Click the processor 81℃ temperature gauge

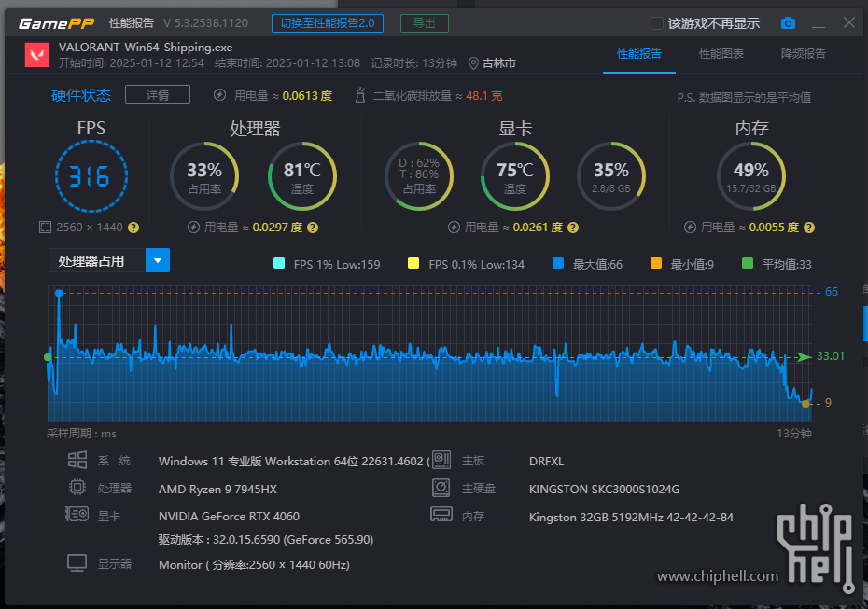point(302,176)
